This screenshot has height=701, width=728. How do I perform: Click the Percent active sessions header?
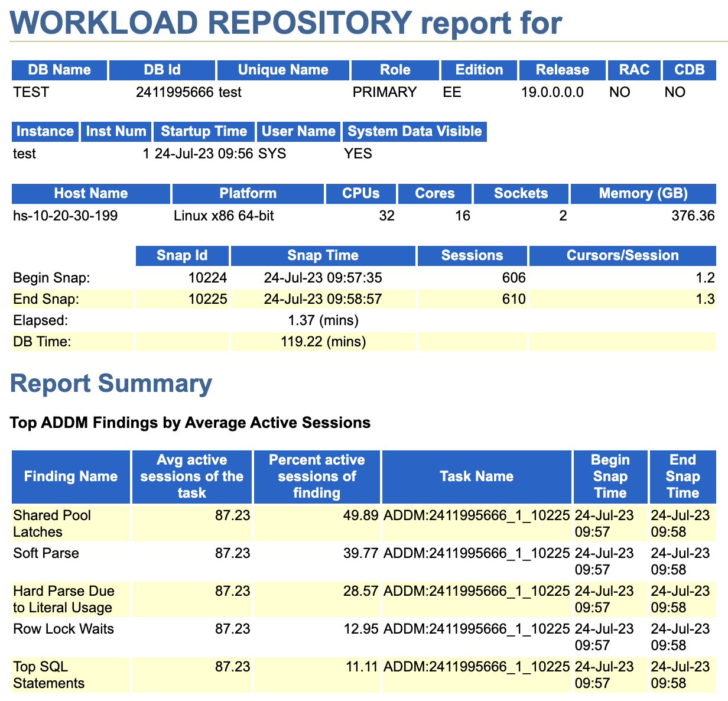[x=317, y=476]
